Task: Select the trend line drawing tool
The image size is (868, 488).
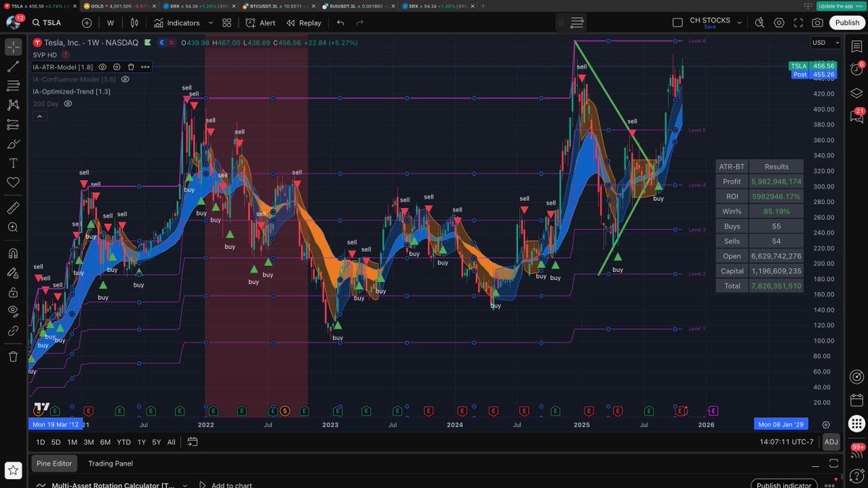Action: coord(13,67)
